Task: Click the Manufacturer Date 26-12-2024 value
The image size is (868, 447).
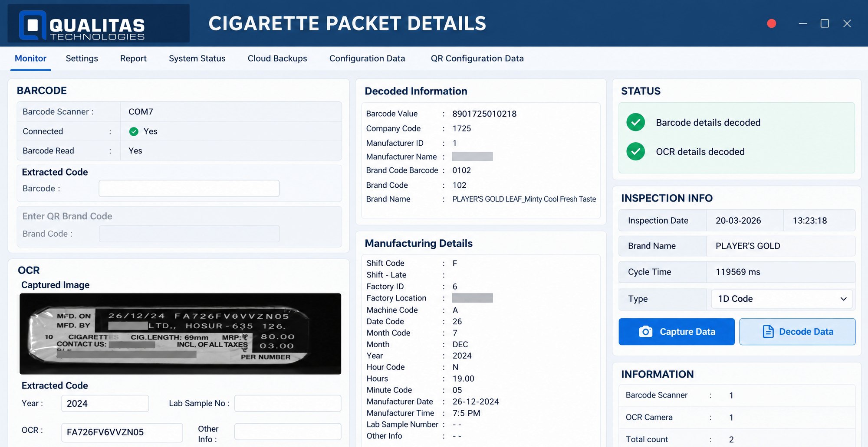Action: pos(476,401)
